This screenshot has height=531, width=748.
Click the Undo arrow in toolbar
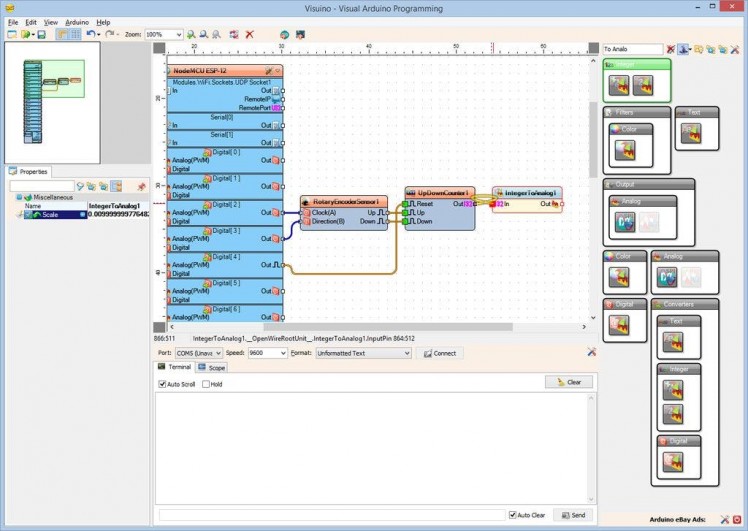point(91,34)
